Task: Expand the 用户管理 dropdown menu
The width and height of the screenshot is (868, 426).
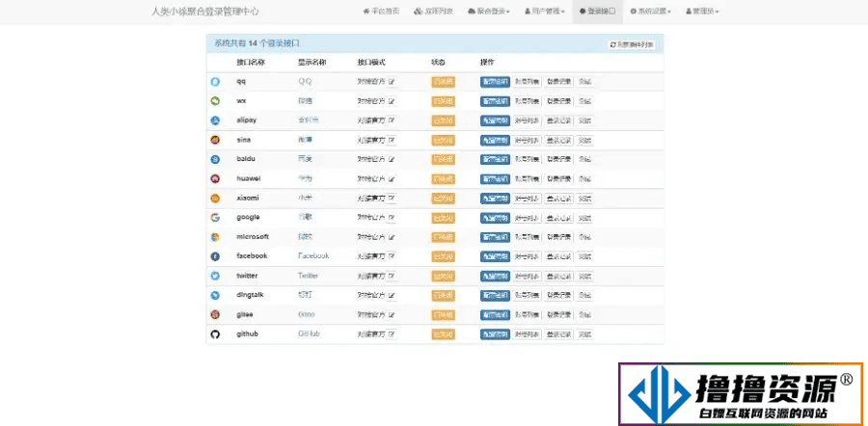Action: coord(545,11)
